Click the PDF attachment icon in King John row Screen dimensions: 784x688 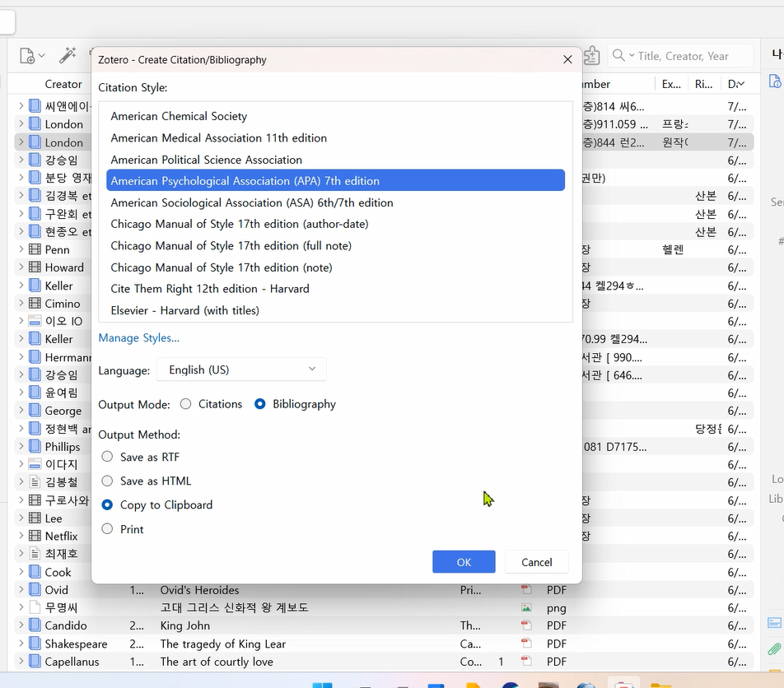[526, 625]
